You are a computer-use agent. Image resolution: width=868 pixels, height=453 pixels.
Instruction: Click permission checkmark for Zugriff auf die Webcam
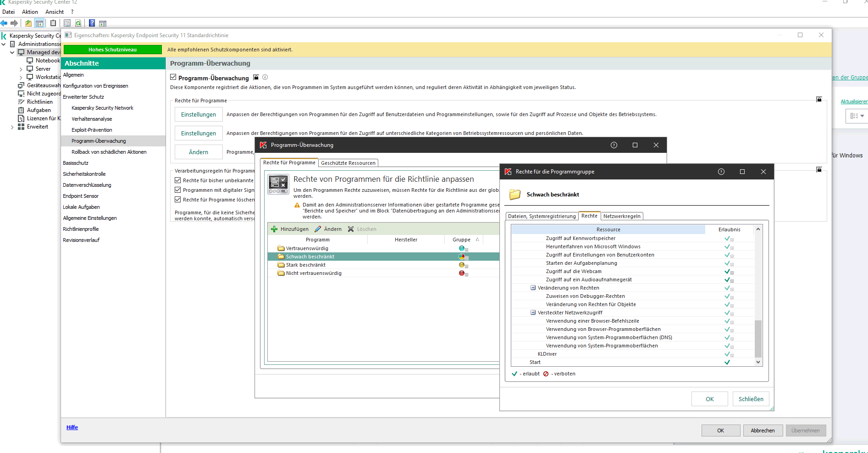[727, 271]
